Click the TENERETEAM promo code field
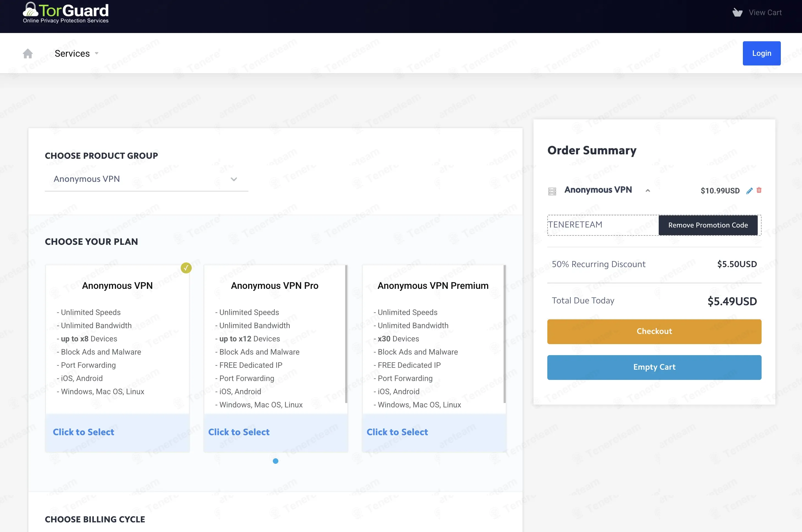Viewport: 802px width, 532px height. coord(603,225)
